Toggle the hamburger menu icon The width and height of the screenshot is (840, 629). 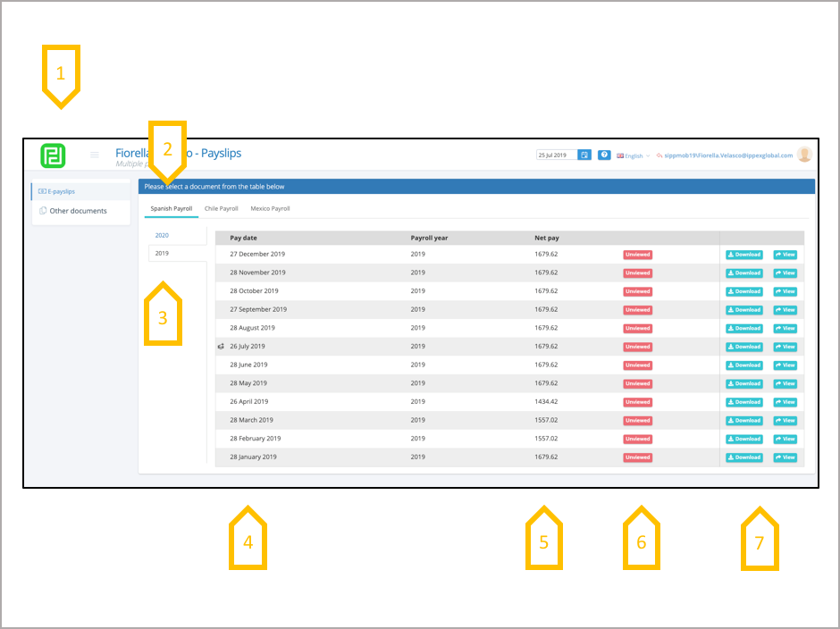95,155
